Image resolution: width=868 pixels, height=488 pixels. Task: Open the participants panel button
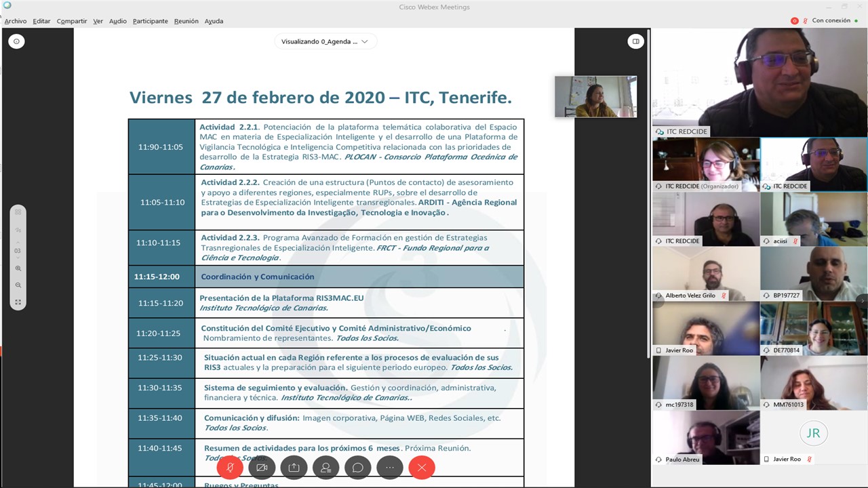(x=326, y=467)
